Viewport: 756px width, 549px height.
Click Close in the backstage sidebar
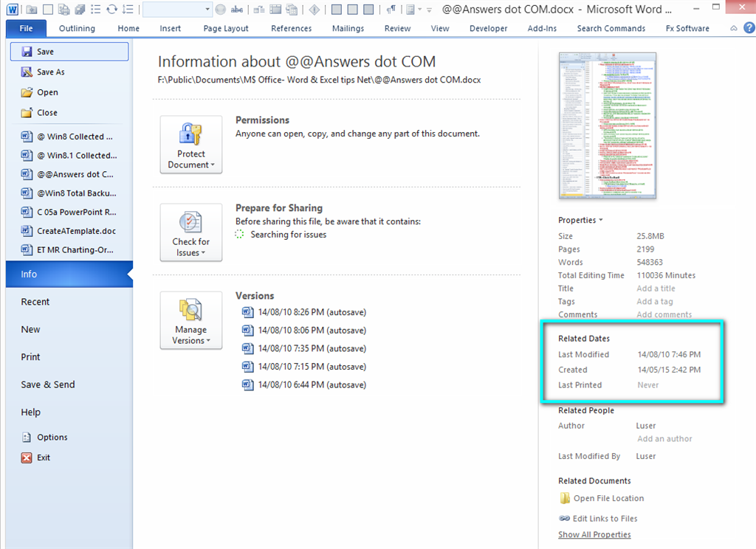point(69,112)
